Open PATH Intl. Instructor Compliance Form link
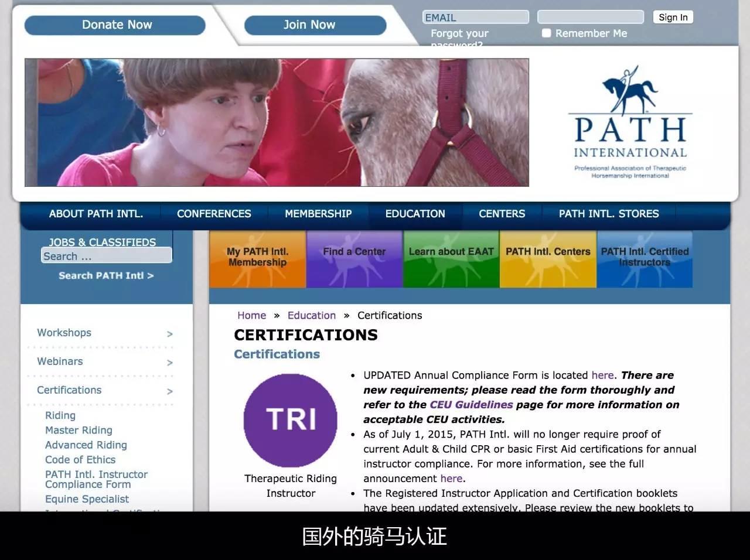This screenshot has height=560, width=750. tap(96, 479)
